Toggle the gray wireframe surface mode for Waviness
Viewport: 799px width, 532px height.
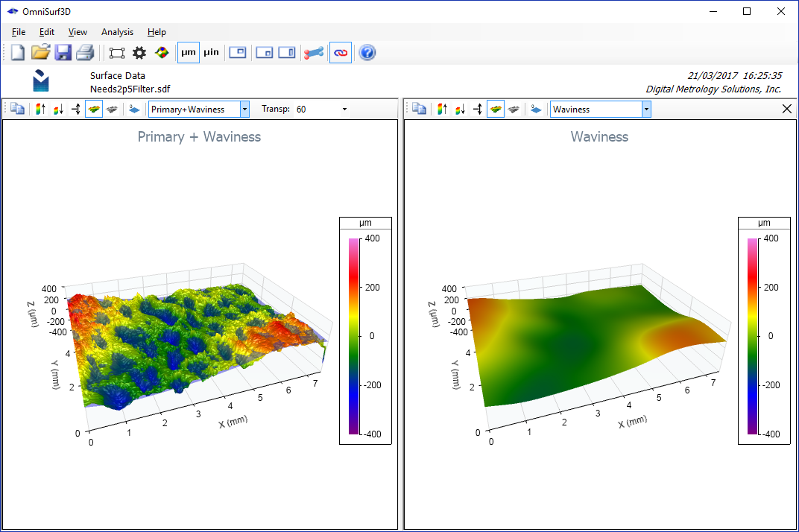514,109
